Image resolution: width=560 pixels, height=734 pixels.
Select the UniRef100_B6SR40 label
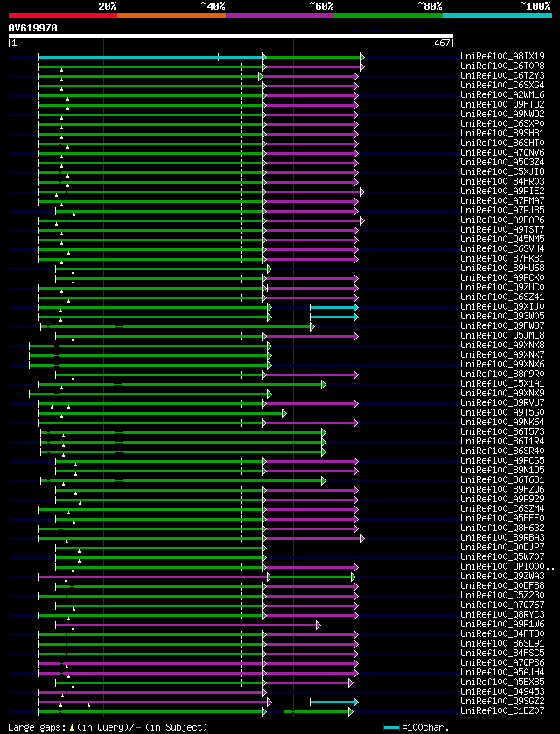click(x=502, y=451)
